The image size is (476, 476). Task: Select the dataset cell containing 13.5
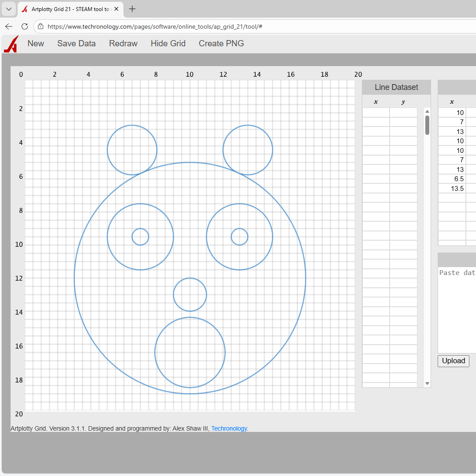point(457,188)
